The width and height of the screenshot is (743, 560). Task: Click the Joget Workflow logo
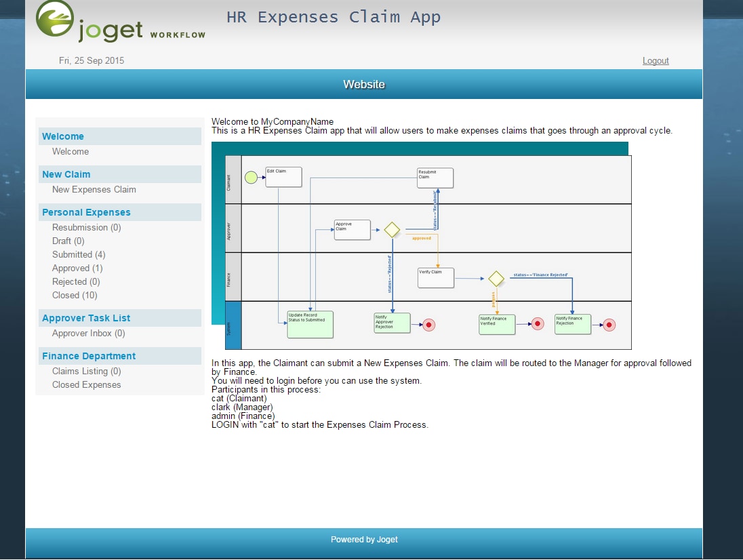pyautogui.click(x=121, y=21)
